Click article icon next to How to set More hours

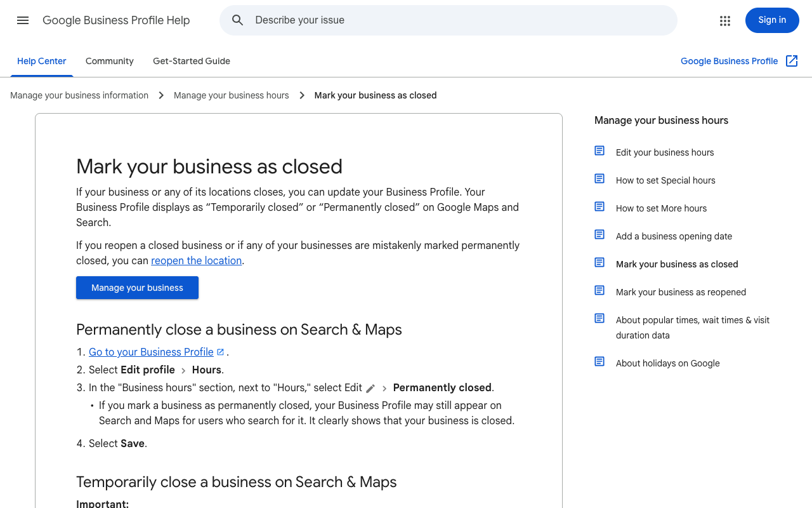point(599,206)
